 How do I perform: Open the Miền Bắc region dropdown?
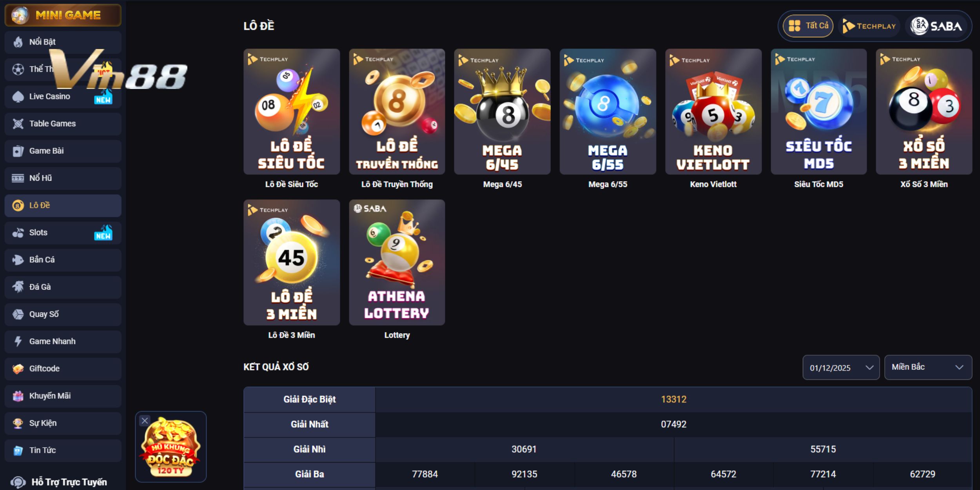(x=928, y=367)
